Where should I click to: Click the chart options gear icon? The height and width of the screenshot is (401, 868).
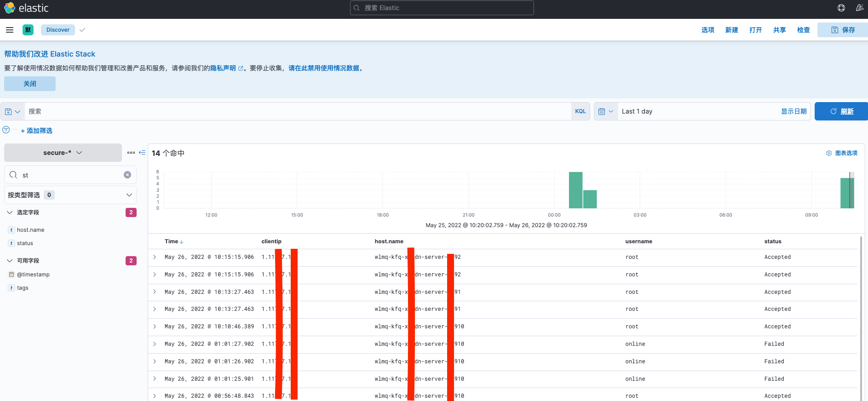pos(829,153)
